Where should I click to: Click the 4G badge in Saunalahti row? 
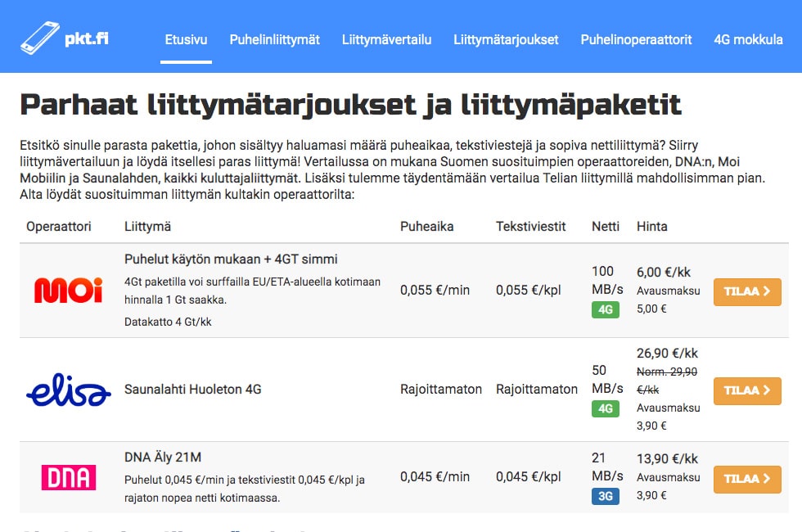coord(606,408)
